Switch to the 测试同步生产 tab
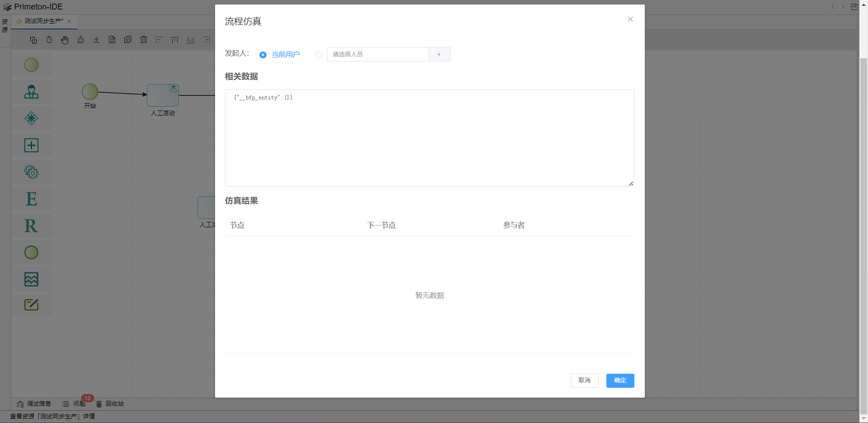 43,21
